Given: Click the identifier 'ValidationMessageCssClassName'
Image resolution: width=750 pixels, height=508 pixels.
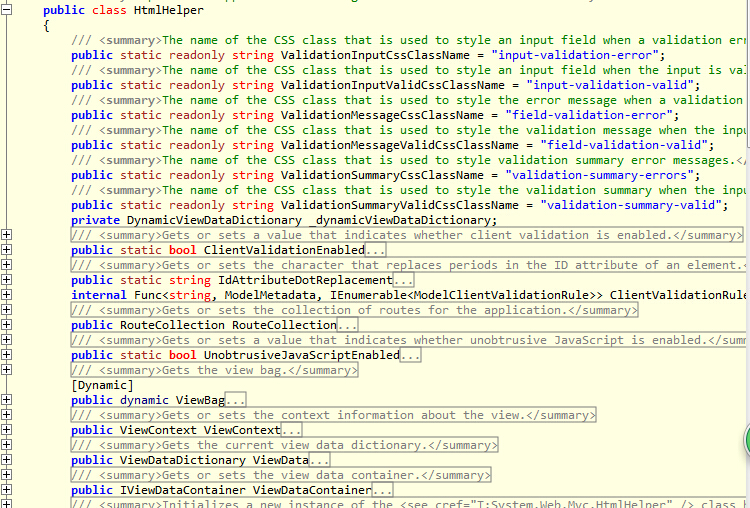Looking at the screenshot, I should pyautogui.click(x=382, y=115).
